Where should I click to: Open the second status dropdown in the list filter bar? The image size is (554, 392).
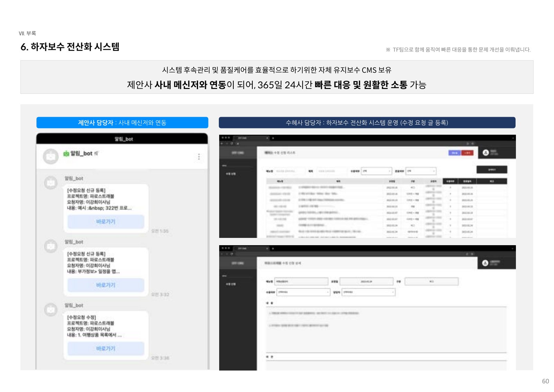click(421, 171)
